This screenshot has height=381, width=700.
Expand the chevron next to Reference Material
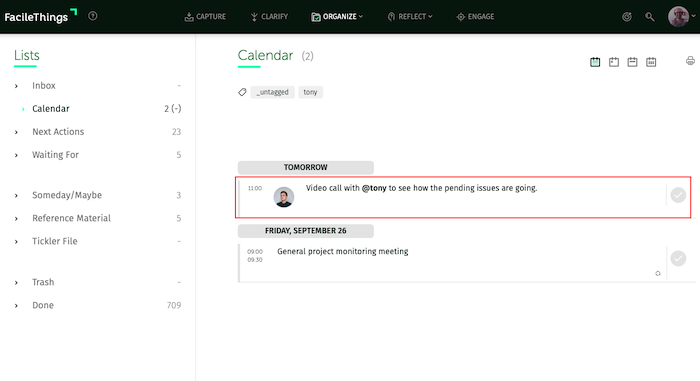point(16,219)
